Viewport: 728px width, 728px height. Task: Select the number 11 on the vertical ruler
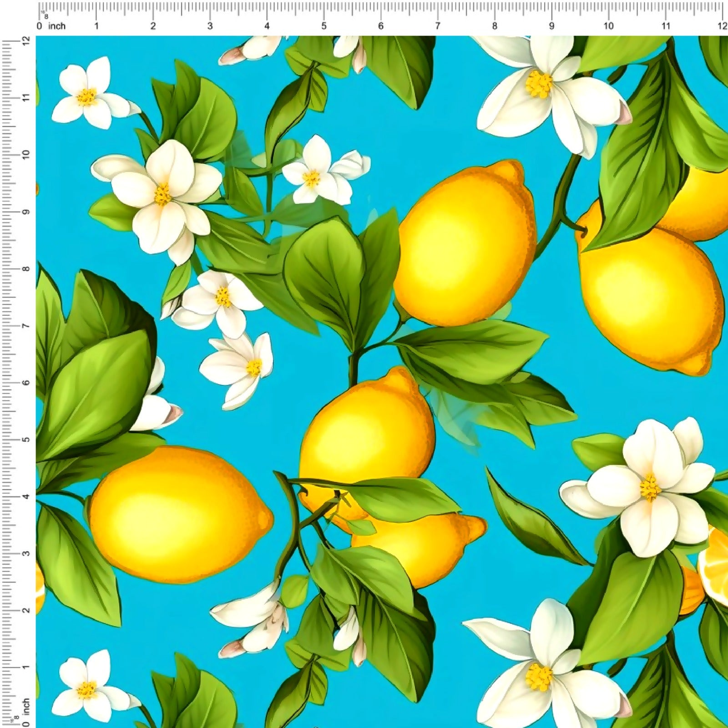pyautogui.click(x=26, y=98)
